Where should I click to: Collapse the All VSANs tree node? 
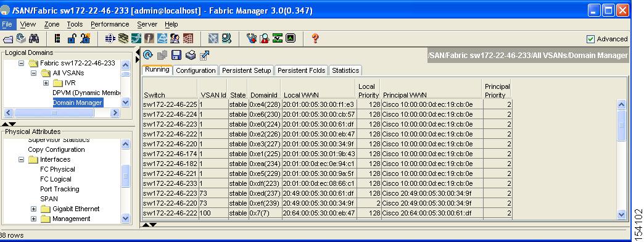click(34, 73)
